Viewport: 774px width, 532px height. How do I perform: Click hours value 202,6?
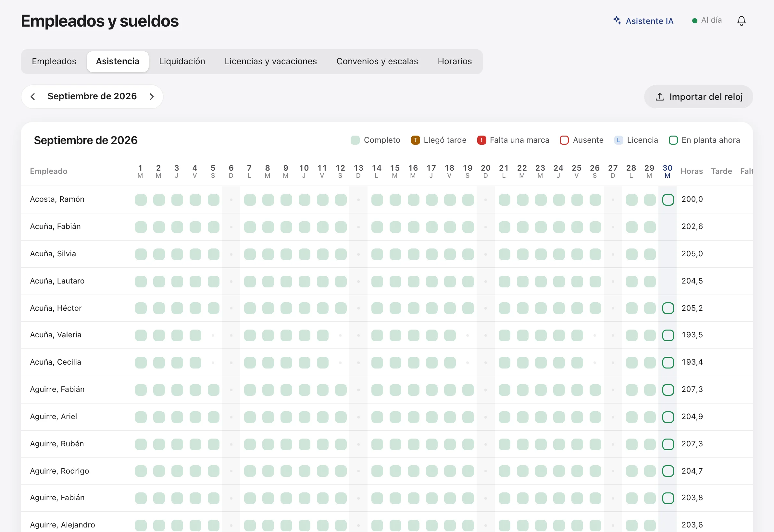click(x=692, y=227)
